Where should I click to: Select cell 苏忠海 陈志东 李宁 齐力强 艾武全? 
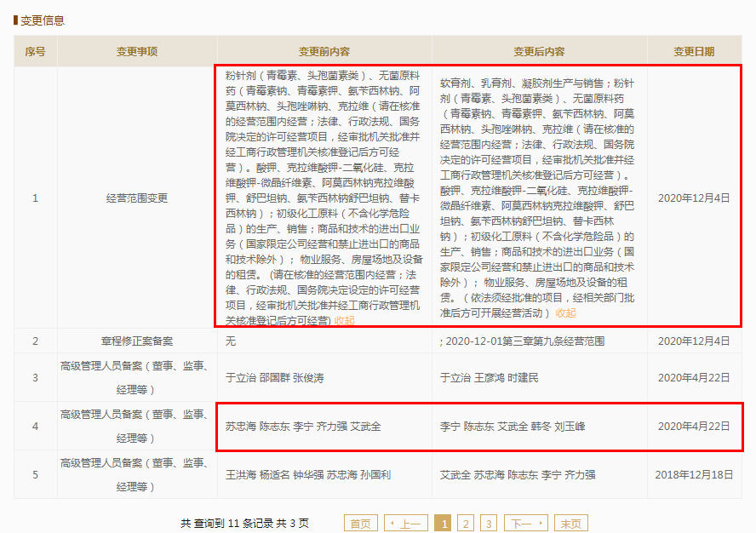(x=324, y=427)
